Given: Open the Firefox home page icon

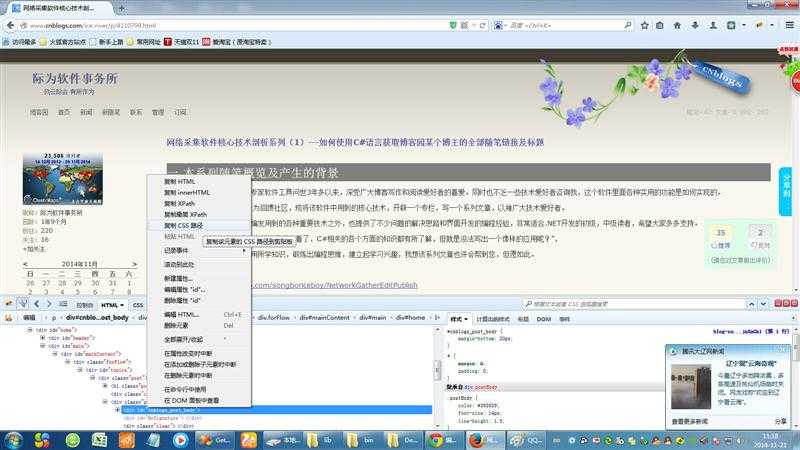Looking at the screenshot, I should 677,25.
